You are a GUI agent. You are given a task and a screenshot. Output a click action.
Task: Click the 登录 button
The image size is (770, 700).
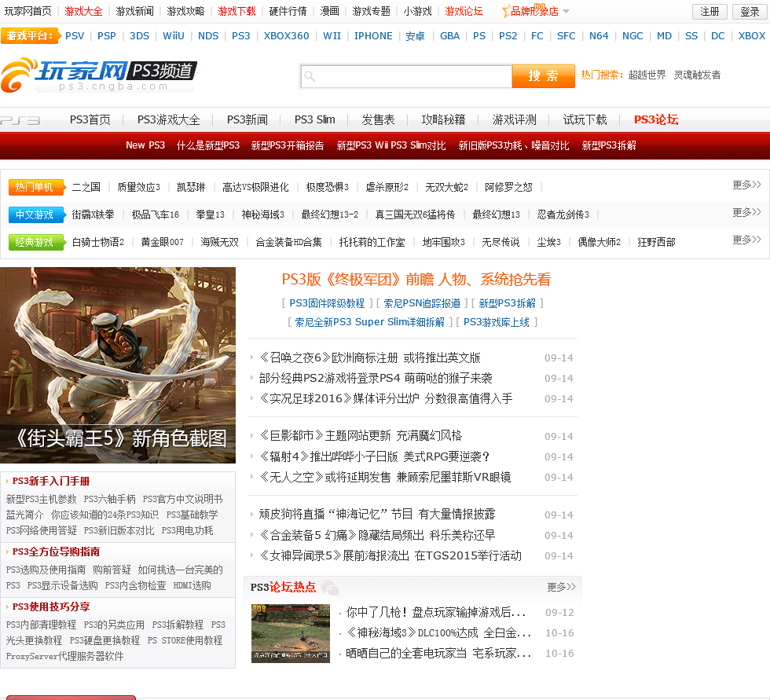click(x=750, y=11)
